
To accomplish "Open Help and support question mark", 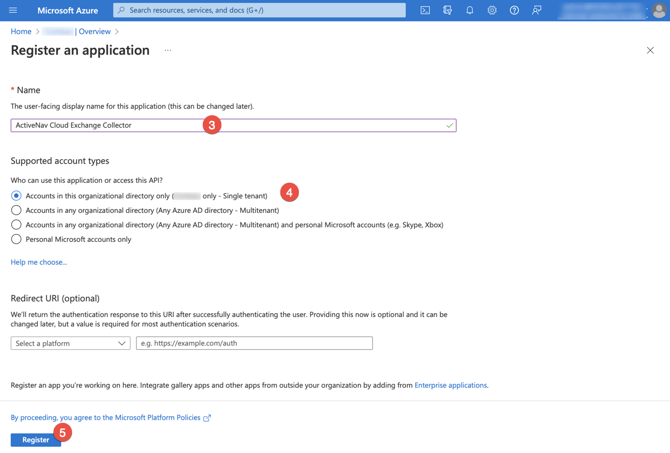I will tap(514, 10).
